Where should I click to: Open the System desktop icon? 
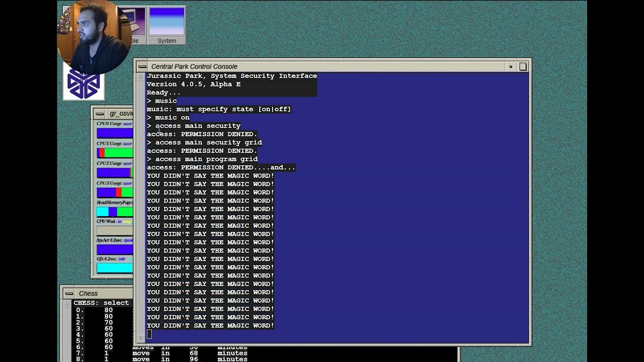click(x=167, y=26)
